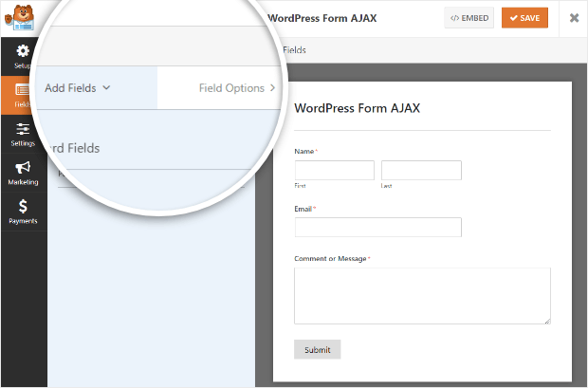Save the form with Save button
The image size is (588, 388).
(524, 18)
